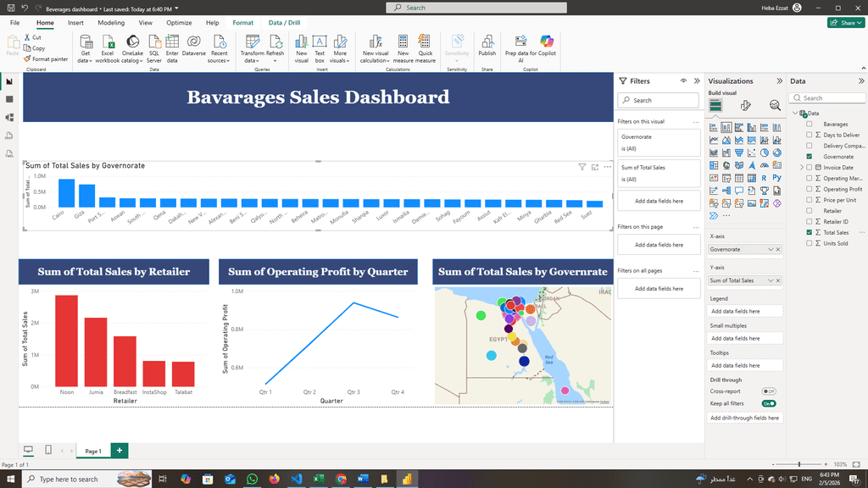
Task: Open the Modeling ribbon tab
Action: pos(111,23)
